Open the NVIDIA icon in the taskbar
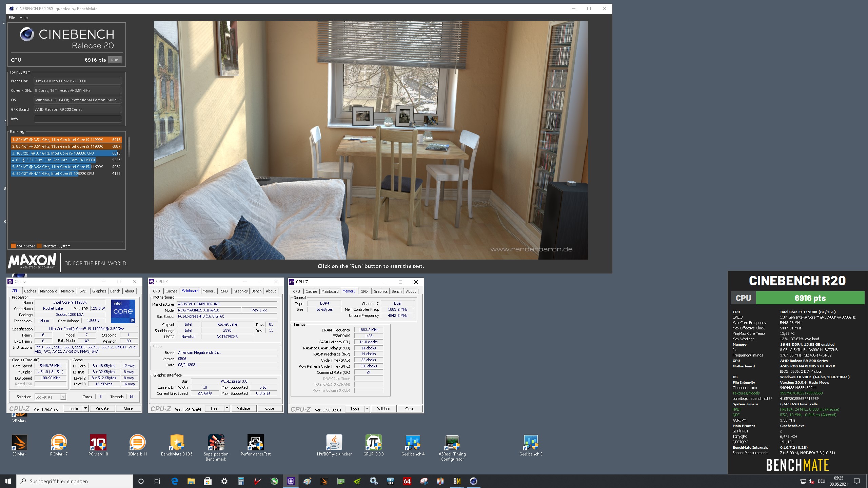 [x=357, y=481]
